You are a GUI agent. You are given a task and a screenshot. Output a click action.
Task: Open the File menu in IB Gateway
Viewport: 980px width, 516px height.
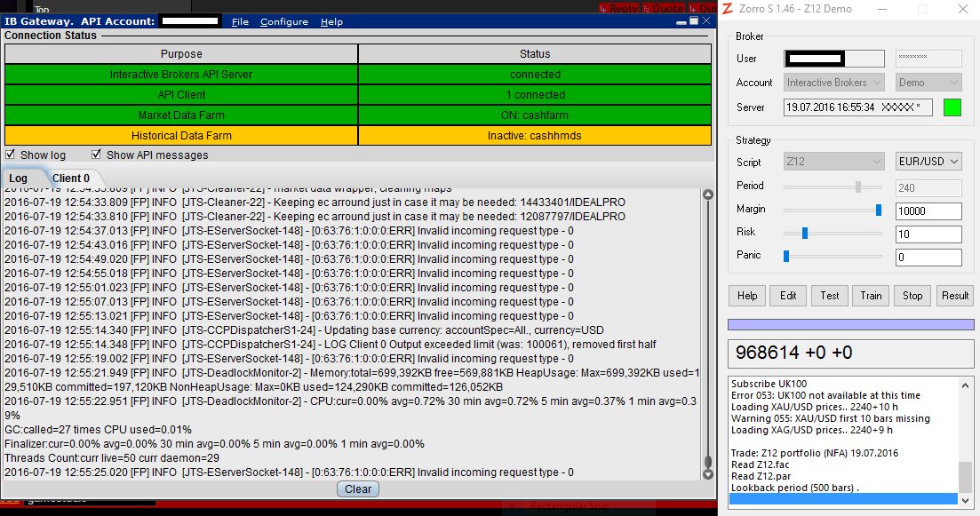(x=240, y=22)
